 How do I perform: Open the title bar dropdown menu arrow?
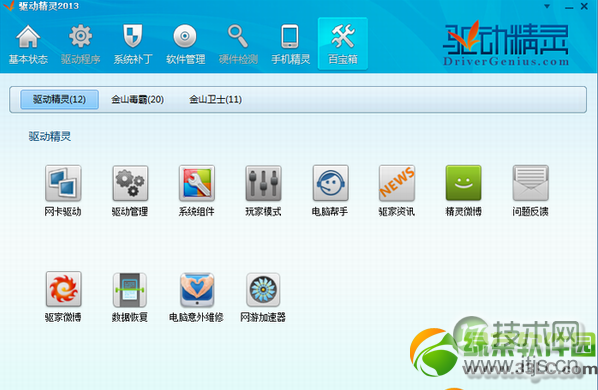(547, 6)
